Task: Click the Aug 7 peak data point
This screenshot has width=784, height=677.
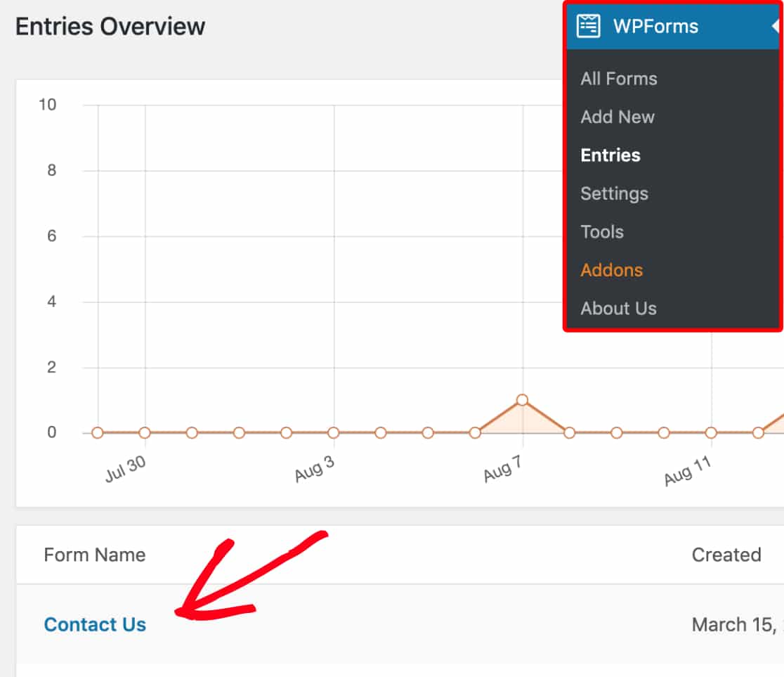Action: 522,400
